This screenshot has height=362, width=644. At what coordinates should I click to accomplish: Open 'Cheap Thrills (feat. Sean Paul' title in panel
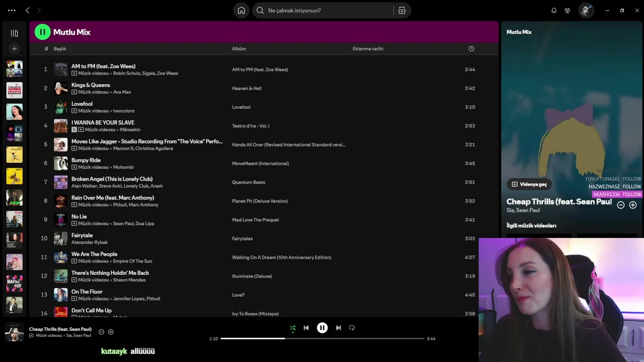click(559, 202)
